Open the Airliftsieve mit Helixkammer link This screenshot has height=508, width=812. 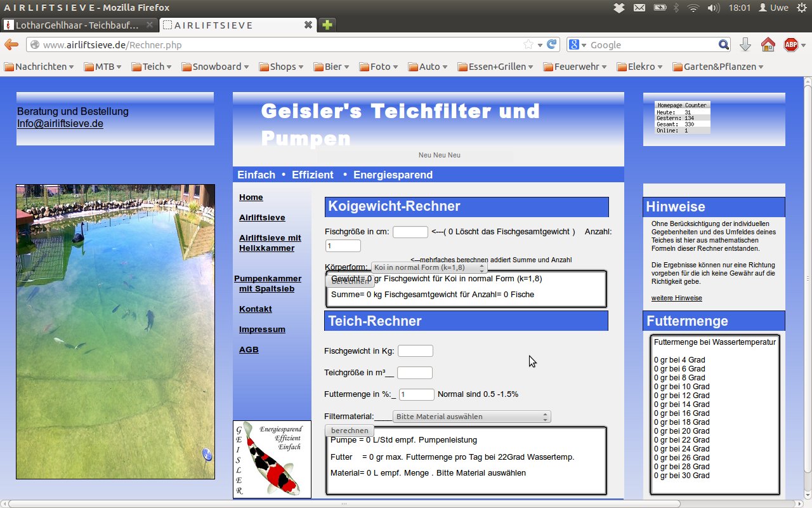point(270,243)
